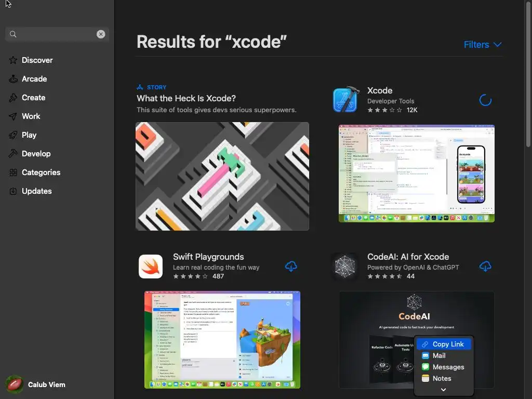This screenshot has height=399, width=532.
Task: Click the Xcode star rating
Action: pyautogui.click(x=385, y=110)
